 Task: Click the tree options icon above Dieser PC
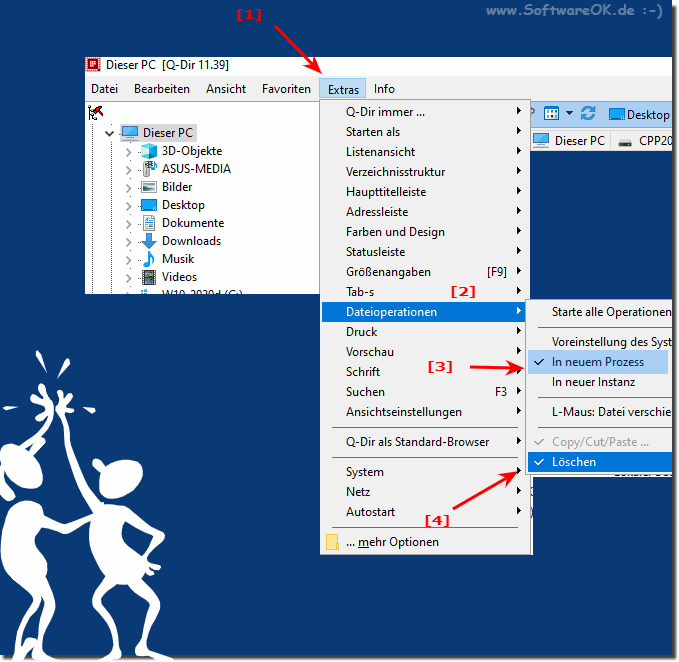click(x=96, y=113)
